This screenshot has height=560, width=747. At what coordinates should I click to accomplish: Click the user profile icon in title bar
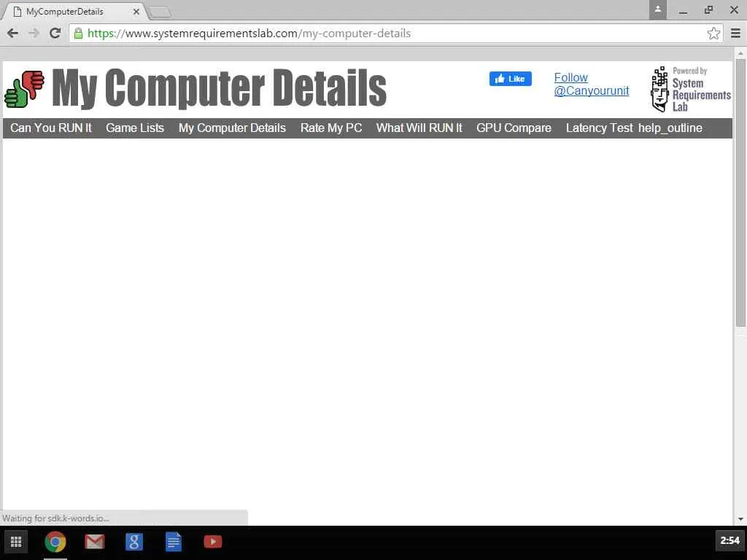pyautogui.click(x=657, y=9)
